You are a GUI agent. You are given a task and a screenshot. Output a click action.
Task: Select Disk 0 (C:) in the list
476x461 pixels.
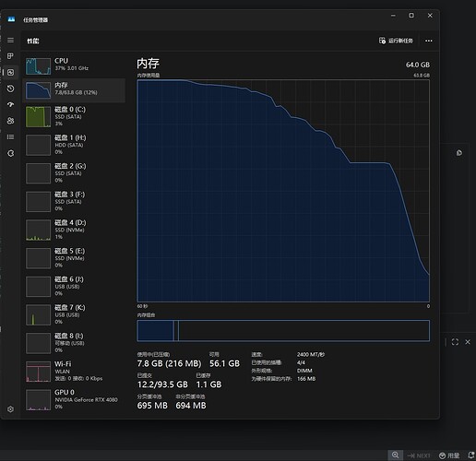pos(74,116)
